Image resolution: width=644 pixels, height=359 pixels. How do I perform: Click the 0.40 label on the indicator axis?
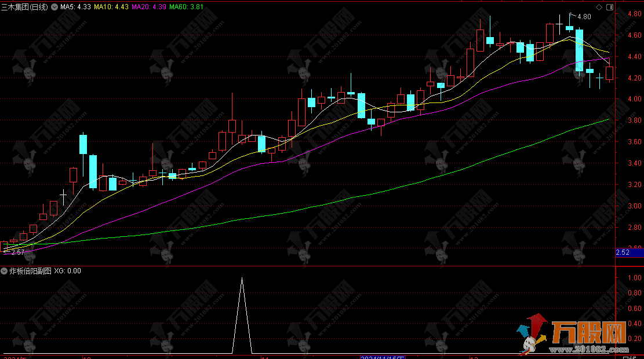click(635, 324)
